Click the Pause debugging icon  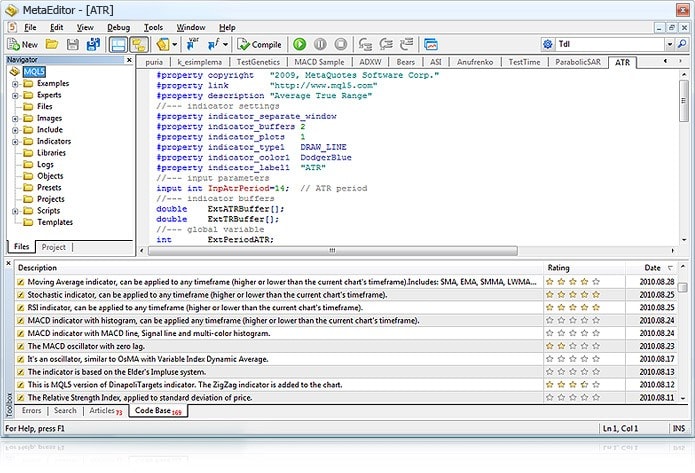[x=320, y=44]
